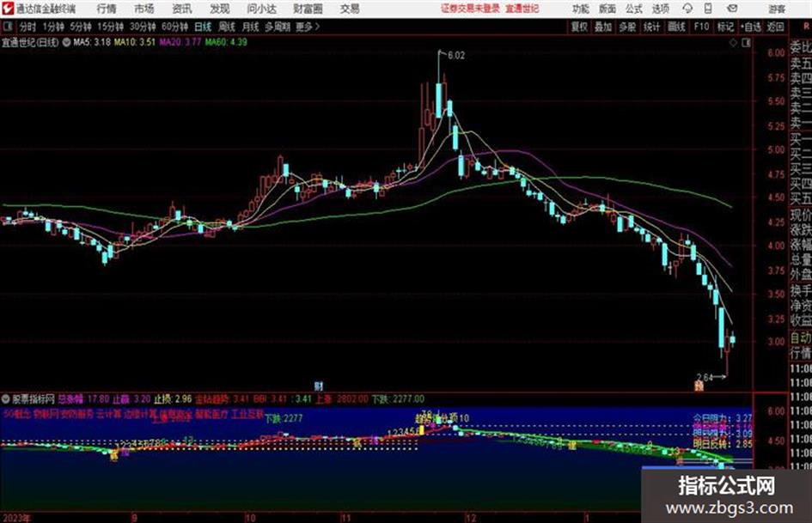Open the 功能 menu
Viewport: 812px width, 523px height.
pyautogui.click(x=580, y=9)
